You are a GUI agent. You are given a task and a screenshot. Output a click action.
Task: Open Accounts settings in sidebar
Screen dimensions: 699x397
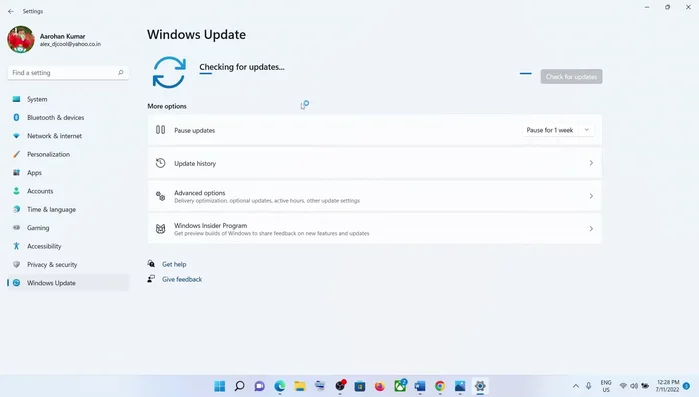pyautogui.click(x=68, y=191)
